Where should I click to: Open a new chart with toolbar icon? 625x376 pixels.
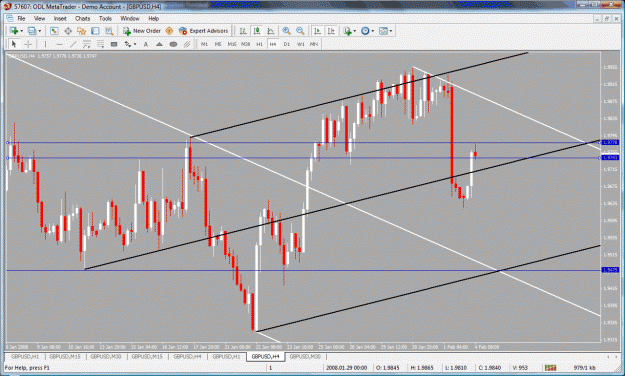(14, 31)
